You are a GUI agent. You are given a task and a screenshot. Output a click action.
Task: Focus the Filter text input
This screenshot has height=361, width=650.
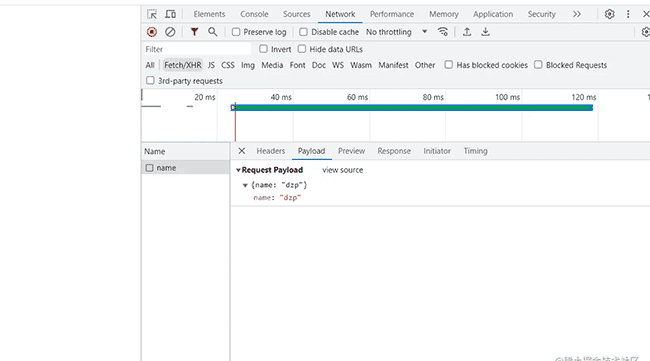click(197, 49)
